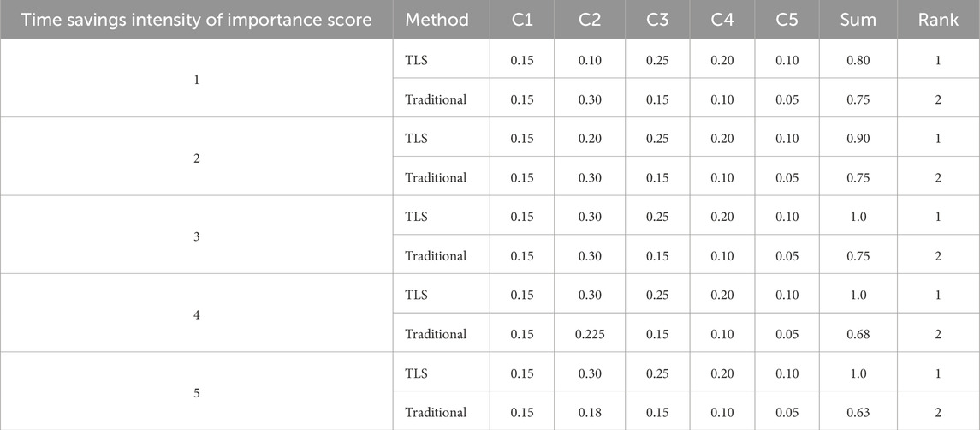The width and height of the screenshot is (980, 430).
Task: Click the C1 column header
Action: point(521,20)
